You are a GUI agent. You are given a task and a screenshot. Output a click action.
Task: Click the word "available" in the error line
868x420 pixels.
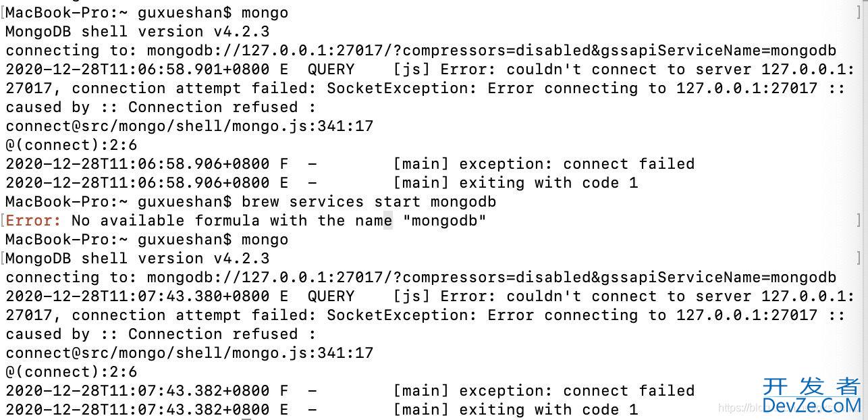coord(142,220)
